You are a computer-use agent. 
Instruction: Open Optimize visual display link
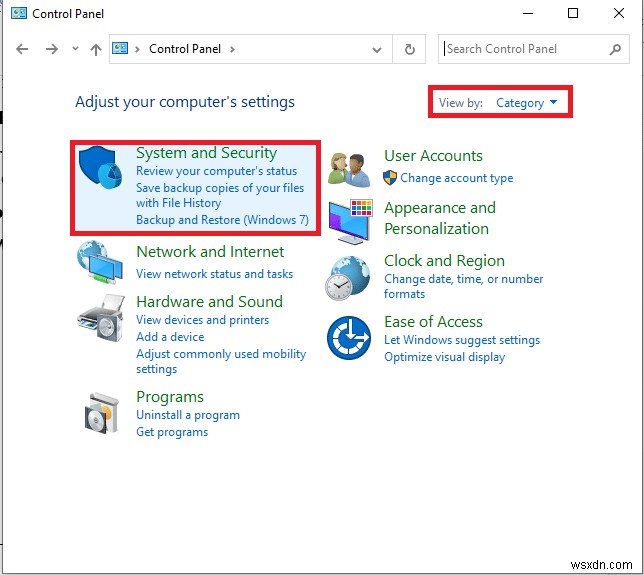(444, 357)
